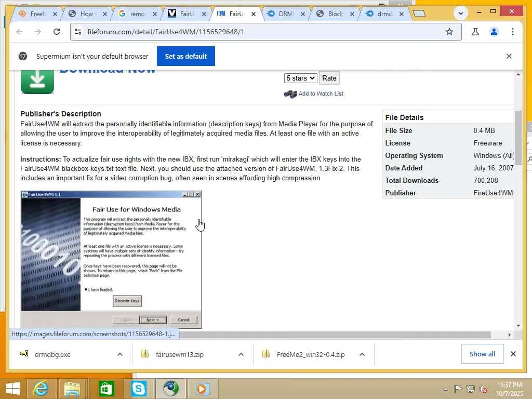Image resolution: width=532 pixels, height=399 pixels.
Task: Click the vertical scrollbar down arrow
Action: coord(518,326)
